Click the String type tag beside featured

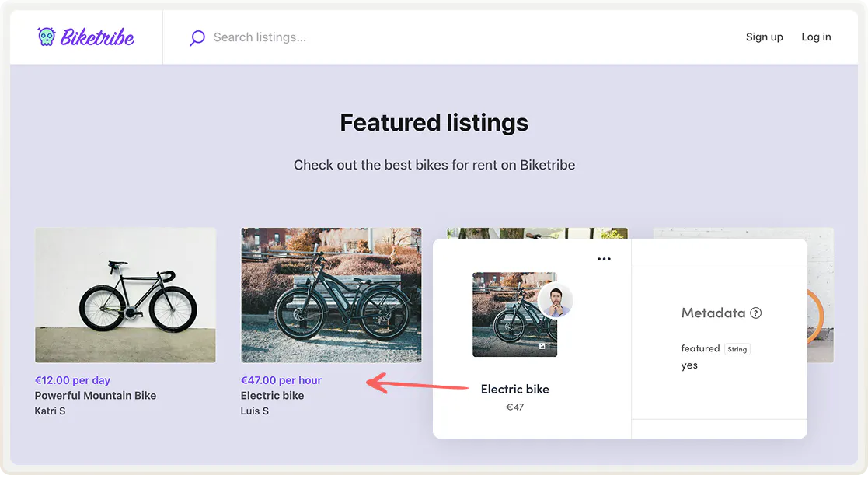pos(737,350)
